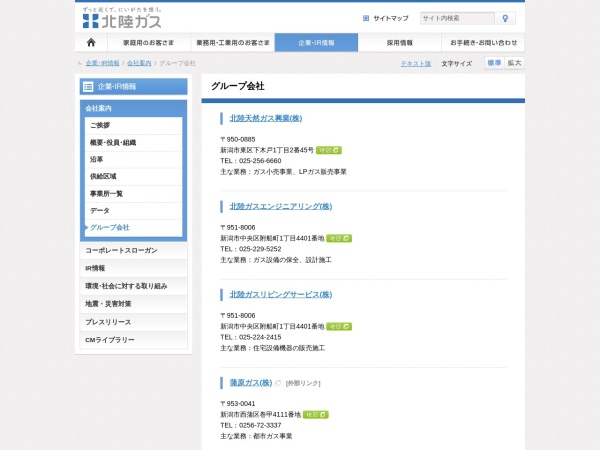Open 沿革 in sidebar

coord(134,160)
